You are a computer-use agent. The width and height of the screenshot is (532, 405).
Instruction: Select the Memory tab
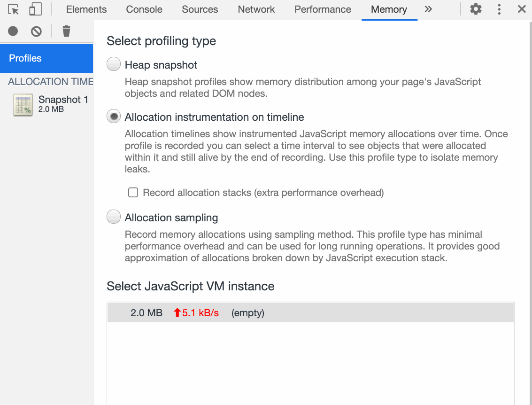[389, 9]
